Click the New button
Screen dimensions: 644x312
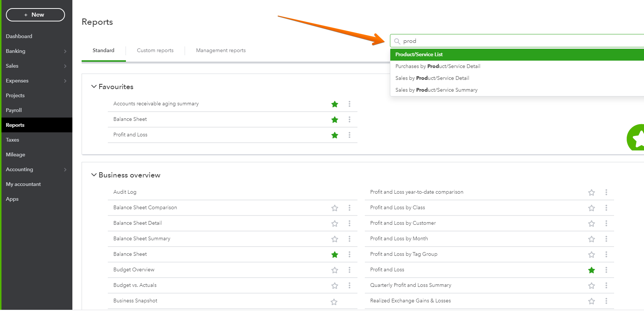click(35, 15)
